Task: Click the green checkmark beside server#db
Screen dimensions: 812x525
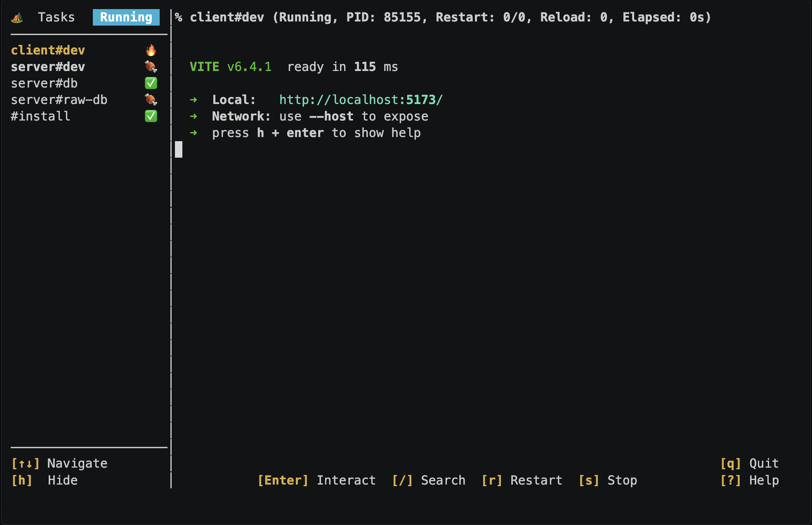Action: pos(151,83)
